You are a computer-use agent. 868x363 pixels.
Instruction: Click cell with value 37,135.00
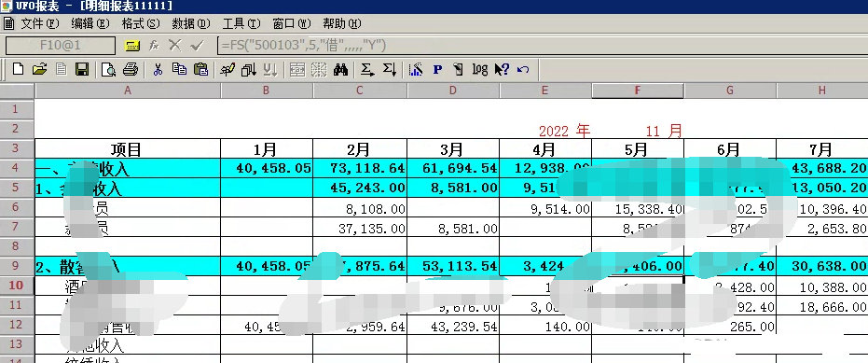pyautogui.click(x=360, y=228)
